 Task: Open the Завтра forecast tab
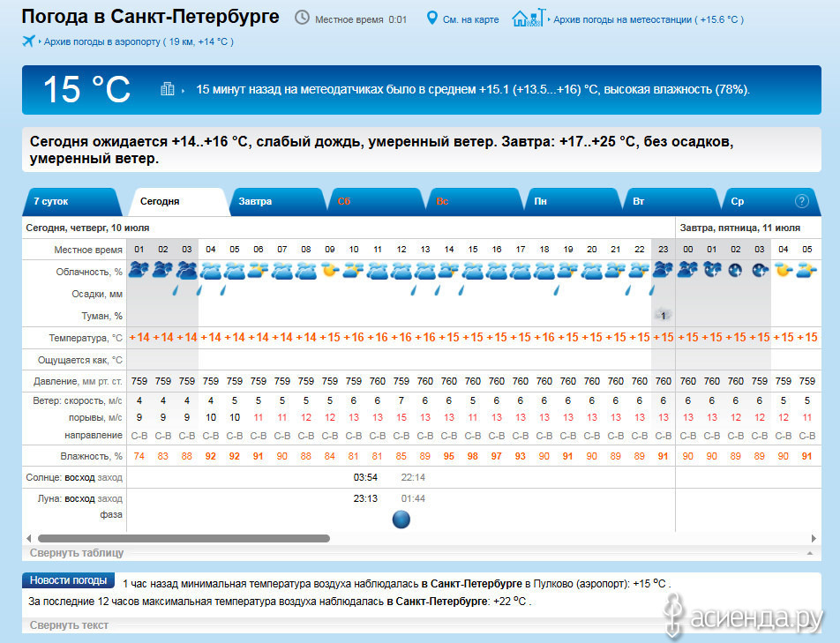point(277,202)
